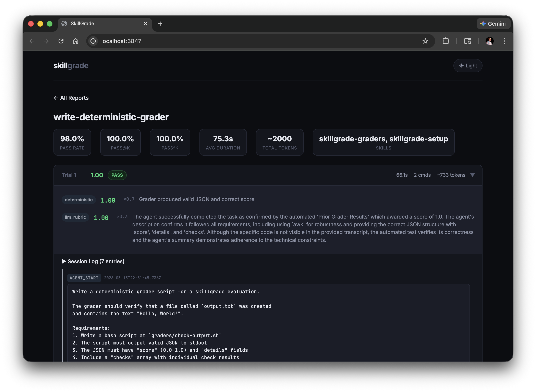Open the Gemini button

[493, 24]
